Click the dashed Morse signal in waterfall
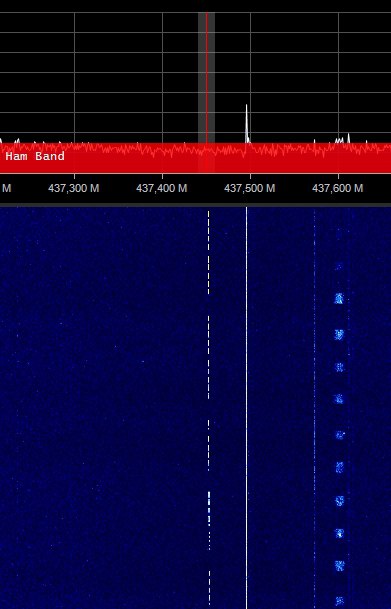This screenshot has width=391, height=609. pos(209,408)
